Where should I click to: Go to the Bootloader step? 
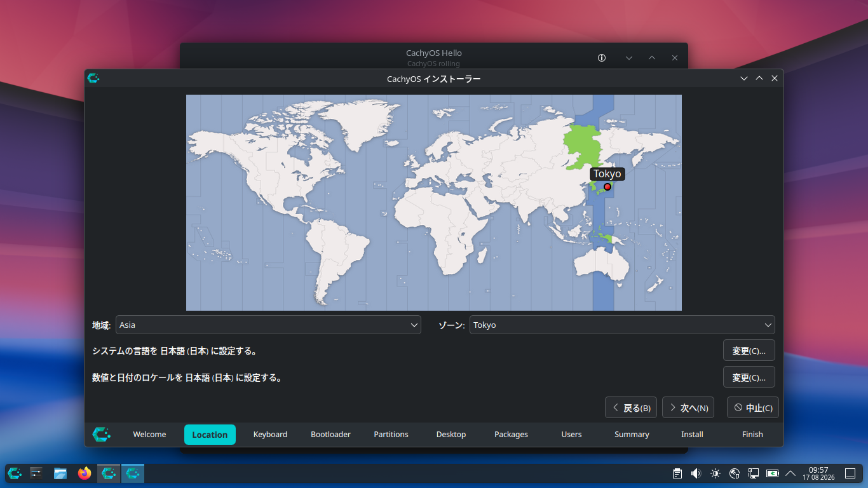point(330,435)
